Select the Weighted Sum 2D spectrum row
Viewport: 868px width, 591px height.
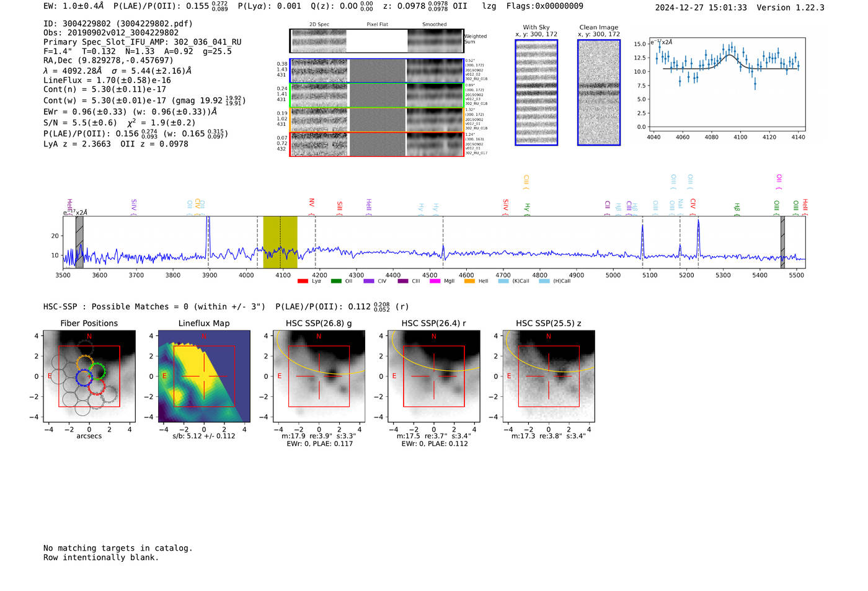pyautogui.click(x=377, y=41)
